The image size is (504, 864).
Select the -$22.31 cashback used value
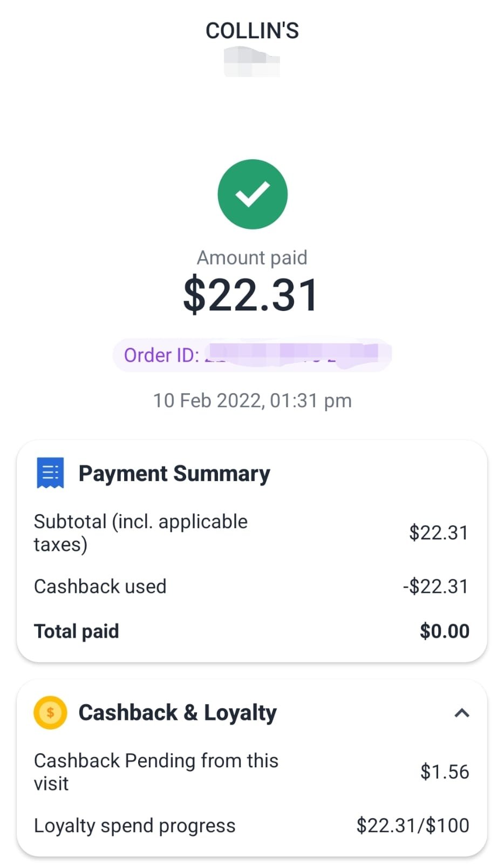pos(436,586)
